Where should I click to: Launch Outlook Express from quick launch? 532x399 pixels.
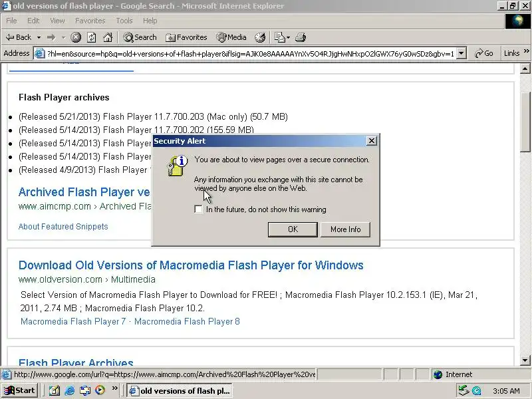pyautogui.click(x=85, y=390)
